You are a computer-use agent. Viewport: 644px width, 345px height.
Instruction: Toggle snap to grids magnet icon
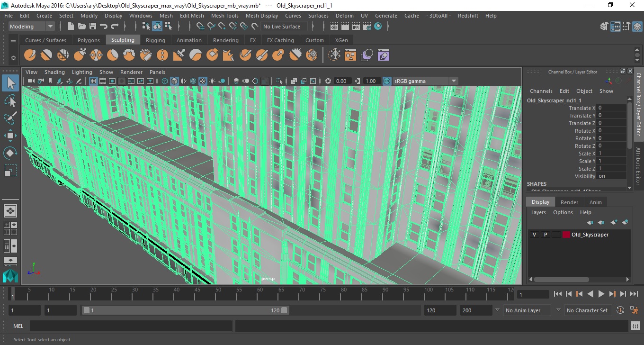pyautogui.click(x=200, y=27)
